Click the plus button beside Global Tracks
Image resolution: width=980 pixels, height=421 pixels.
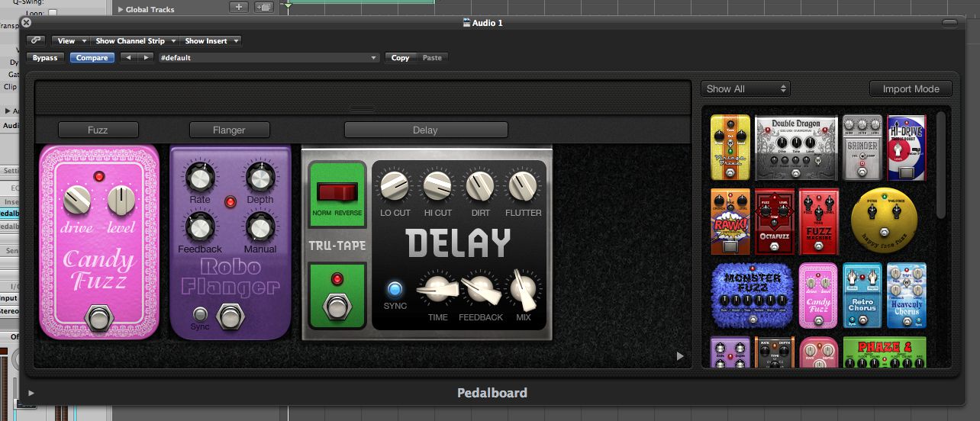point(240,7)
